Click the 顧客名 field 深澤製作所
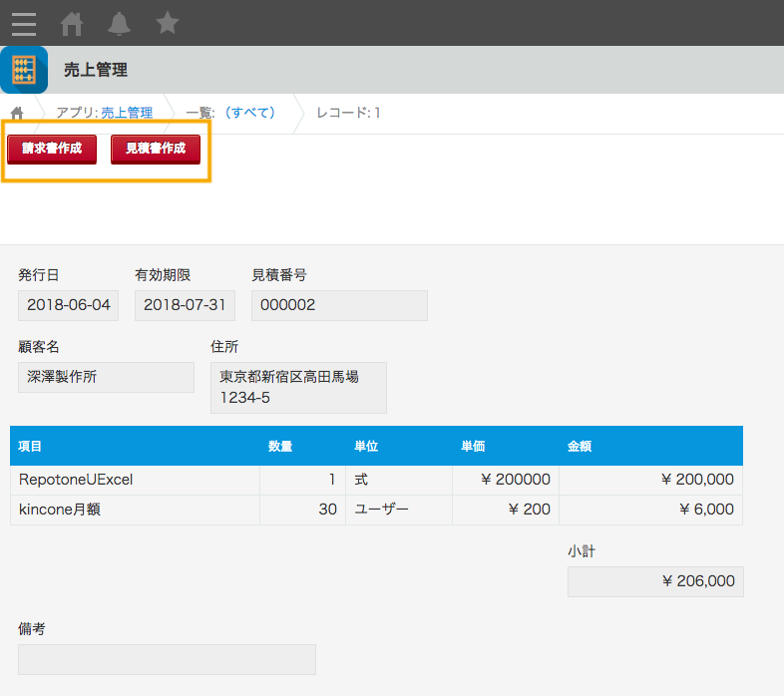This screenshot has width=784, height=696. 106,377
